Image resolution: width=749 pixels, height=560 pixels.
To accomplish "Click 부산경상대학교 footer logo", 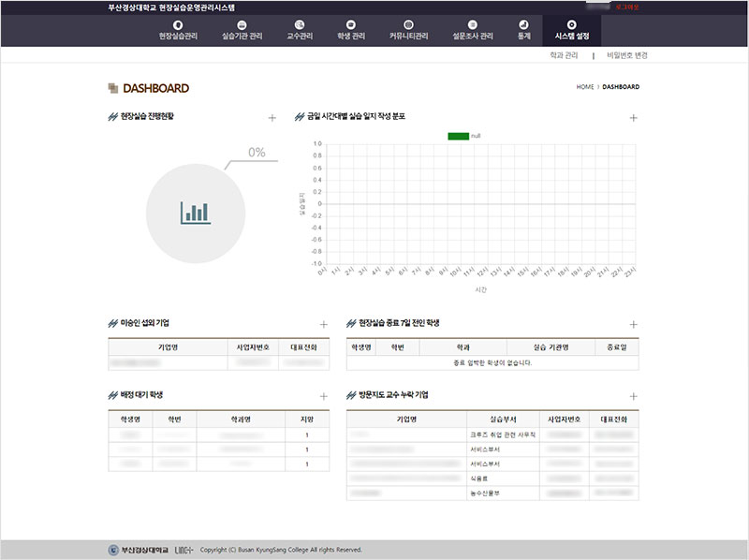I will coord(138,550).
